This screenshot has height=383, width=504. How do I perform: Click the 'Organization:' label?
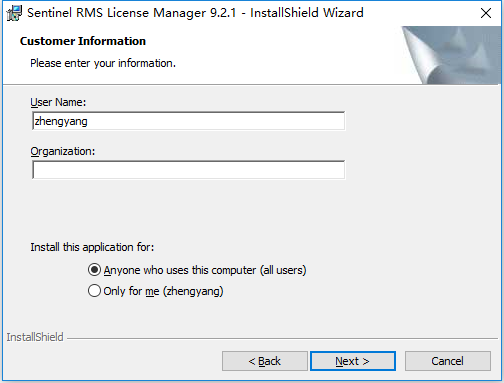[x=63, y=151]
